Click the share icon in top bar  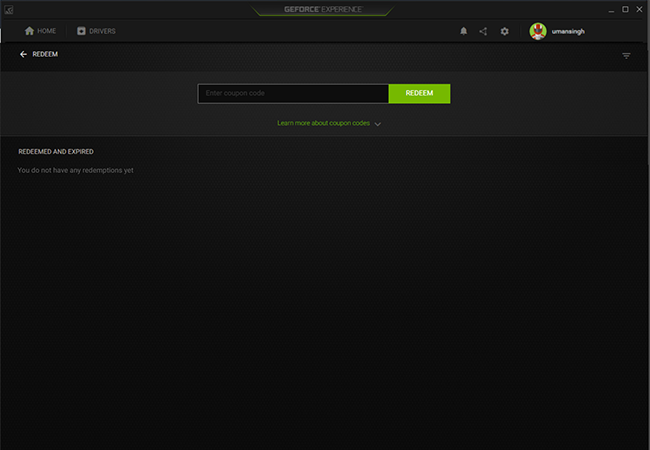click(483, 31)
